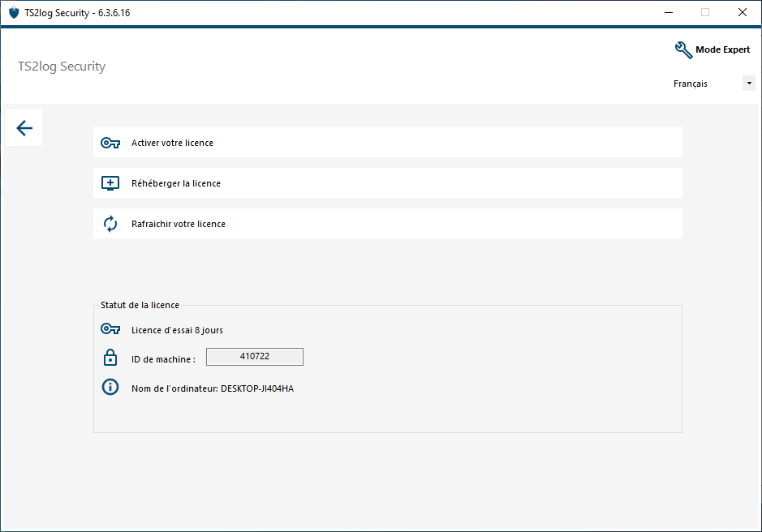
Task: Click the key icon in Statut de la licence
Action: click(x=110, y=329)
